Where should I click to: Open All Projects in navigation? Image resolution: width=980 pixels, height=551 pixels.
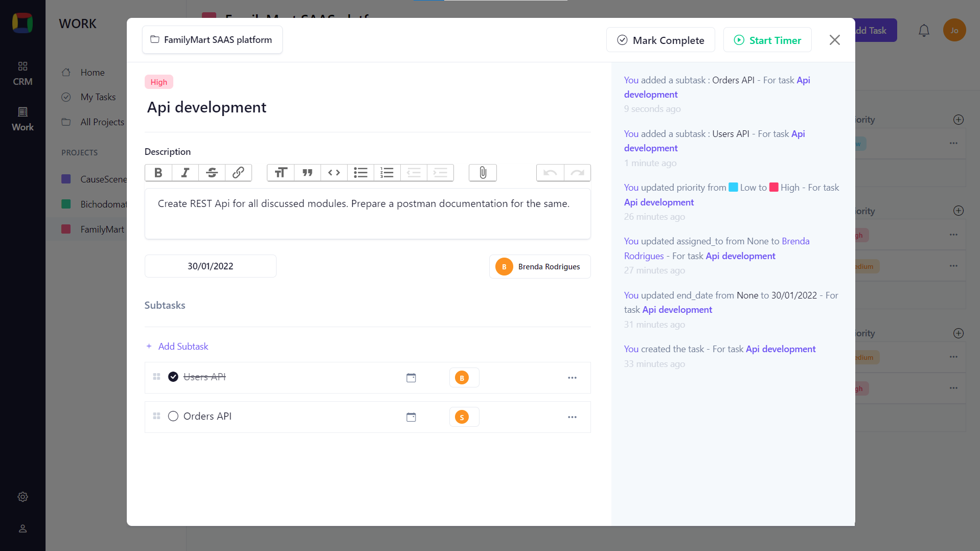coord(93,122)
